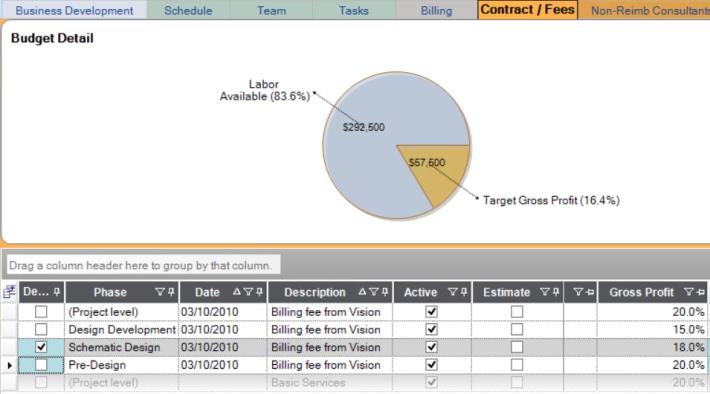Click the pin icon in the unlabeled column header

(590, 292)
